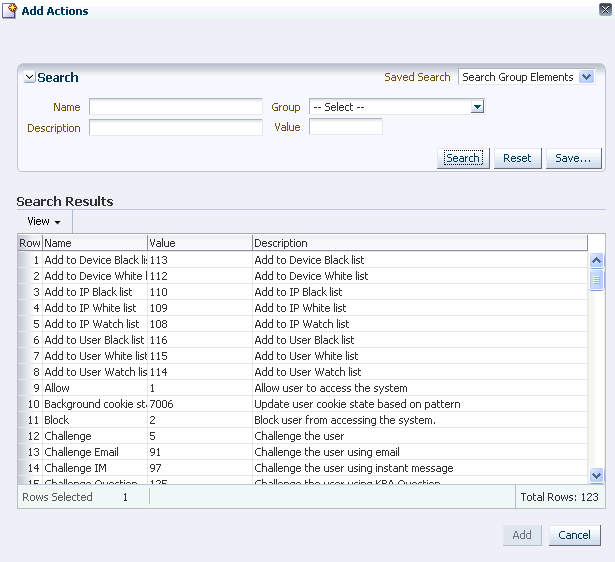
Task: Focus the Description input field
Action: 176,127
